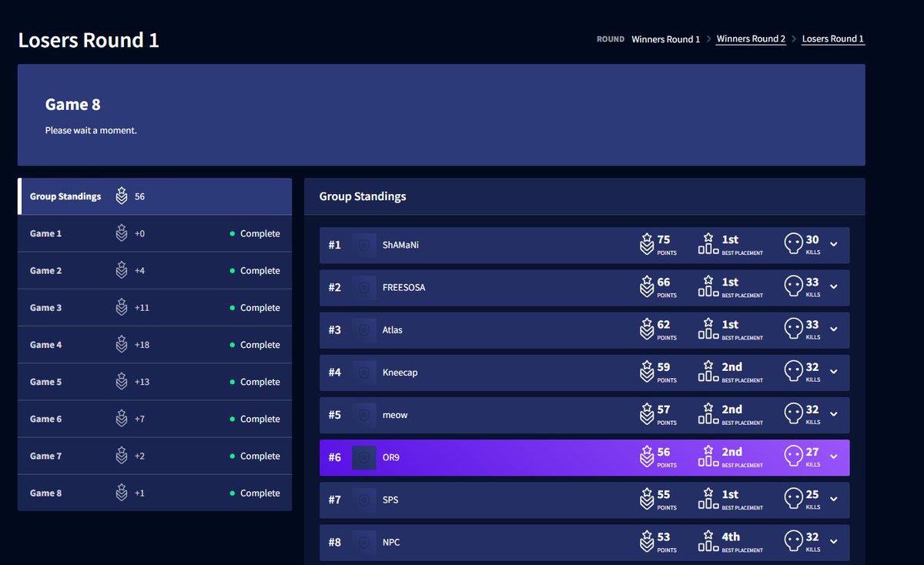
Task: Click the best placement podium icon for NPC
Action: pyautogui.click(x=708, y=542)
